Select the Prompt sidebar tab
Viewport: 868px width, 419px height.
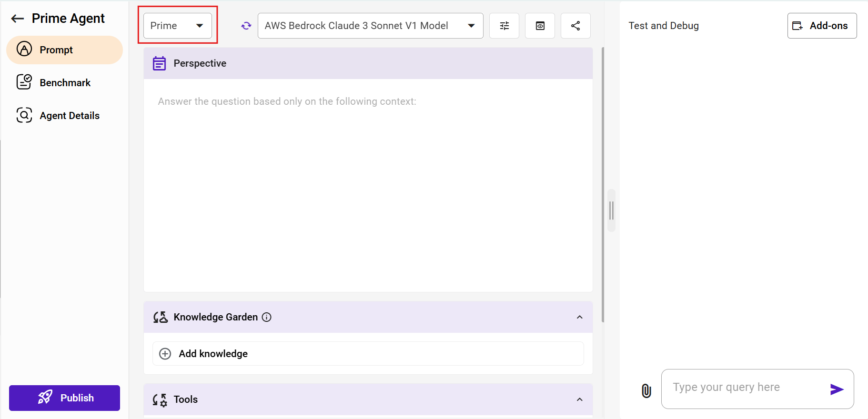[64, 50]
